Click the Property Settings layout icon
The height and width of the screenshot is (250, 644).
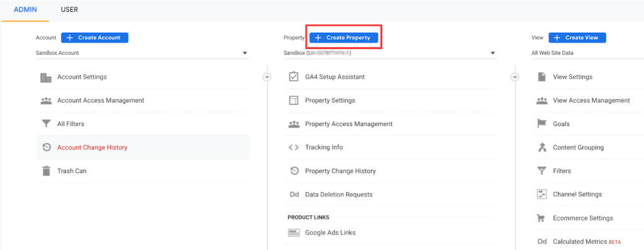[294, 100]
